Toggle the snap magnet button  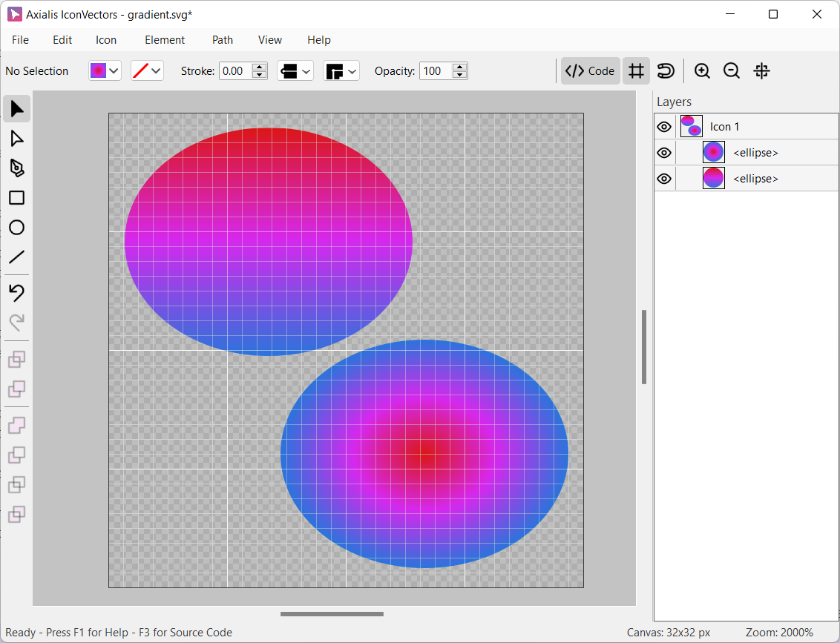point(666,71)
